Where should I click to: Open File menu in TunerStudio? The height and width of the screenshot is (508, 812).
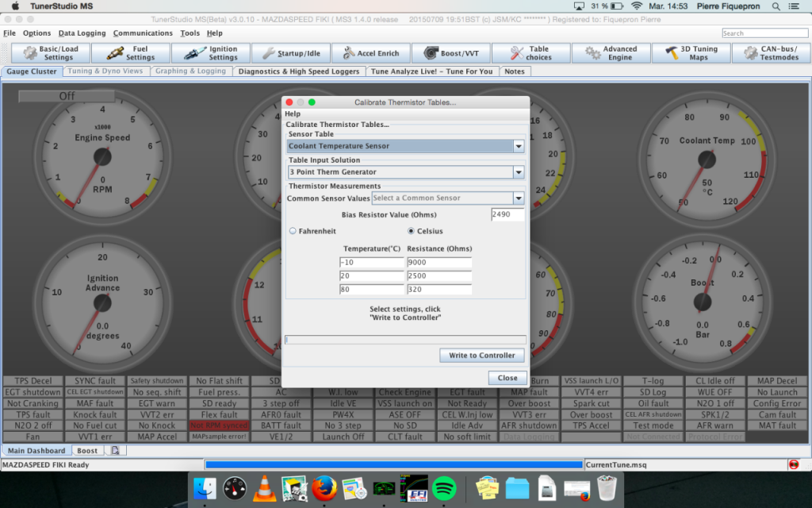(10, 33)
